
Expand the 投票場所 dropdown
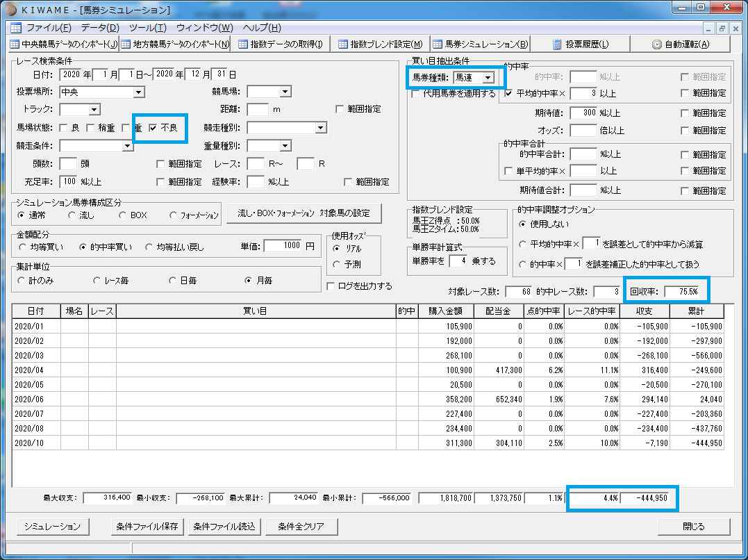(x=139, y=92)
